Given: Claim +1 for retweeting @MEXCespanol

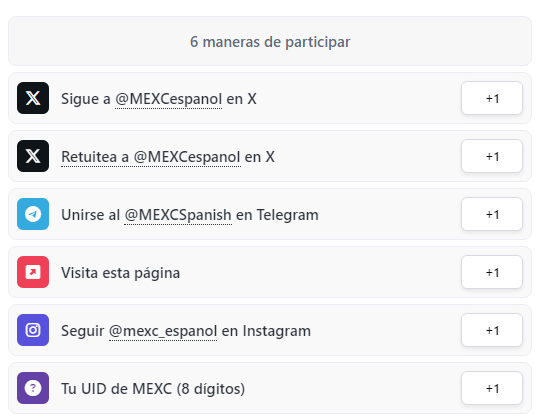Looking at the screenshot, I should (x=492, y=156).
